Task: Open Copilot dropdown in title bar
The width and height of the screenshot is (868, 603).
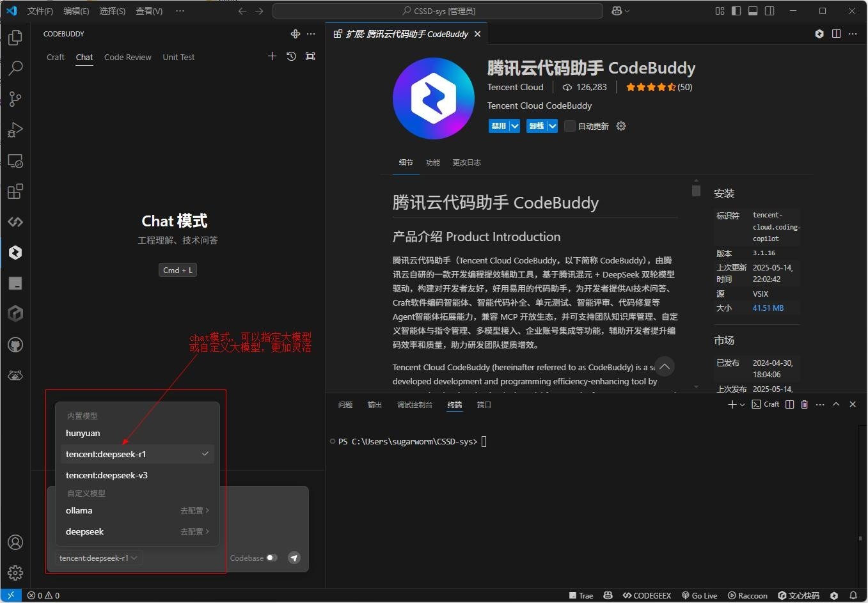Action: click(x=620, y=11)
